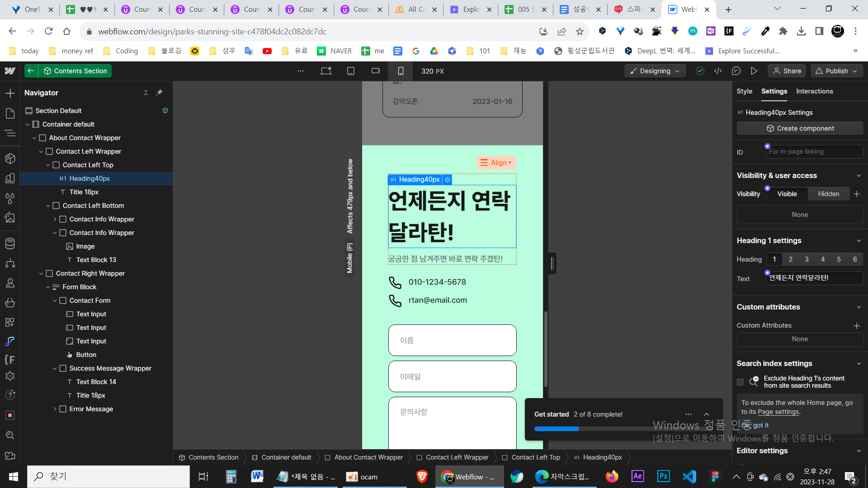Select heading level 3
Image resolution: width=868 pixels, height=488 pixels.
[807, 259]
